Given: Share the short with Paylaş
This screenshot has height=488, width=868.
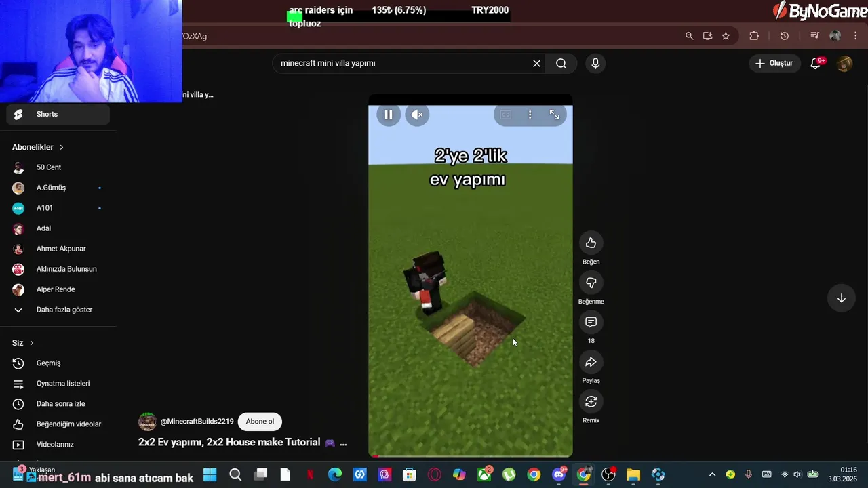Looking at the screenshot, I should pyautogui.click(x=591, y=362).
